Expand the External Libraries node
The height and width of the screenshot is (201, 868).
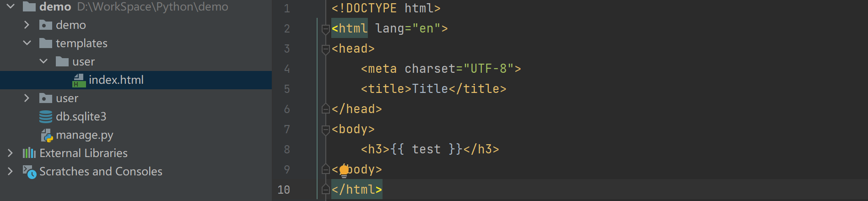pyautogui.click(x=10, y=153)
